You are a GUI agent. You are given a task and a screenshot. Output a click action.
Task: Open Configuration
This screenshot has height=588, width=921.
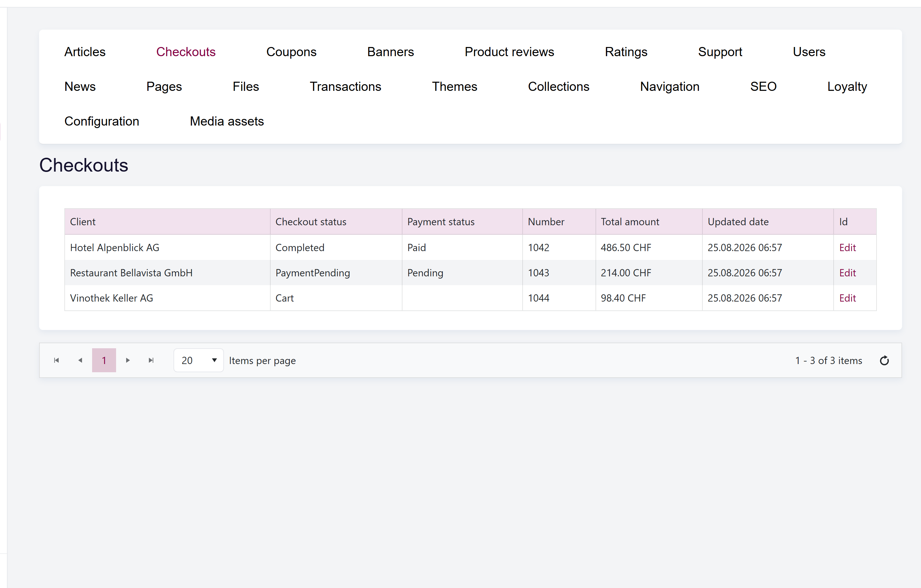(102, 121)
